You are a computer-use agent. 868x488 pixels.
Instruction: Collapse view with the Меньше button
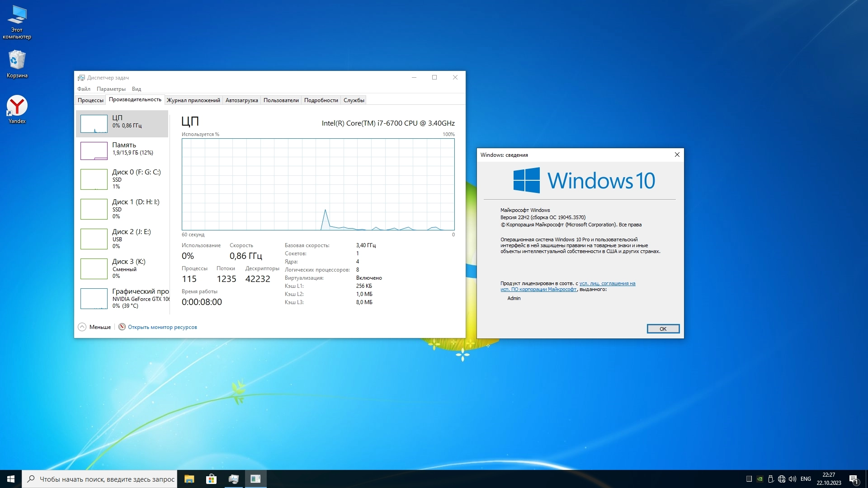(x=94, y=327)
